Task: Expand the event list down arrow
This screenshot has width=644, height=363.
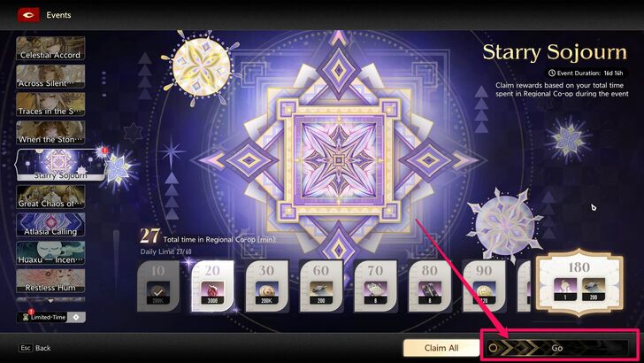Action: 50,301
